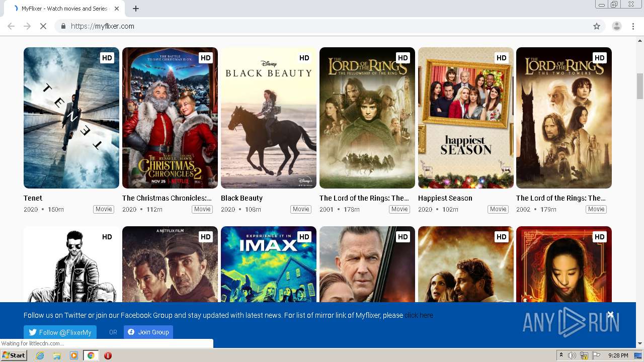Open Tenet movie poster
This screenshot has height=362, width=644.
[71, 118]
